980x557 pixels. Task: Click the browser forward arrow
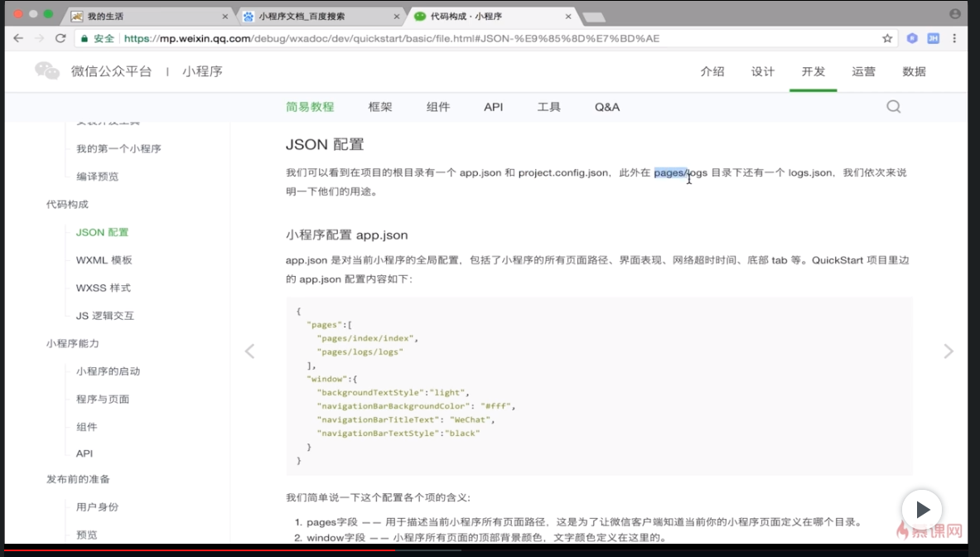pos(40,38)
